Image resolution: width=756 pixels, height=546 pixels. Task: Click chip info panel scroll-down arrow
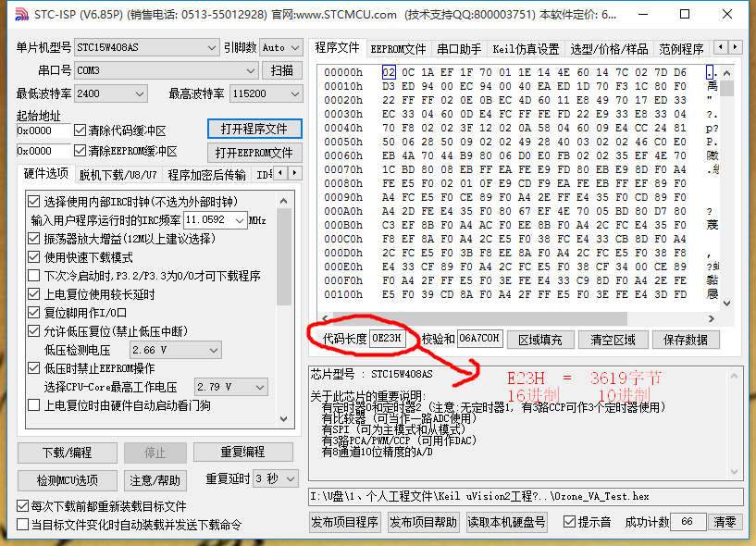pyautogui.click(x=734, y=472)
